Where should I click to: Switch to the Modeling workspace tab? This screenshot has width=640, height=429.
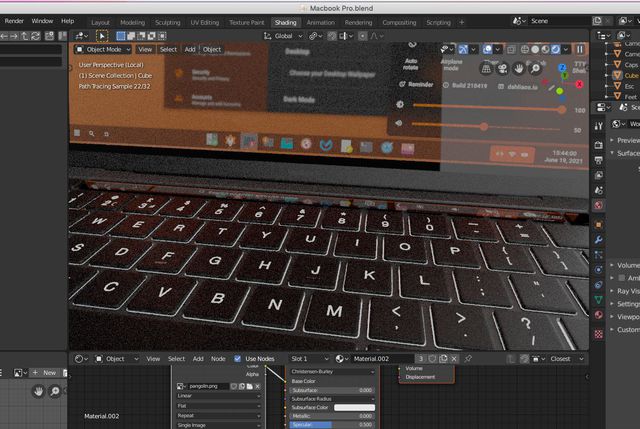click(x=133, y=22)
